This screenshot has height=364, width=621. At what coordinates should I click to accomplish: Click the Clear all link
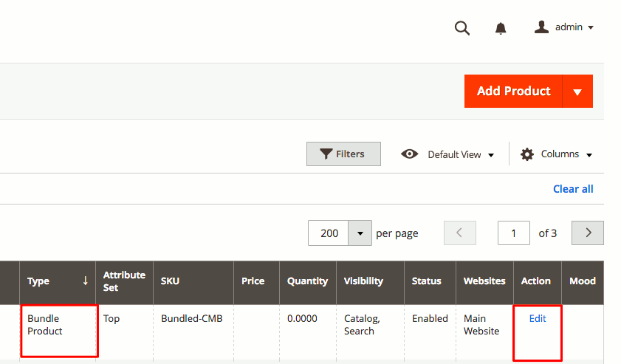coord(573,189)
